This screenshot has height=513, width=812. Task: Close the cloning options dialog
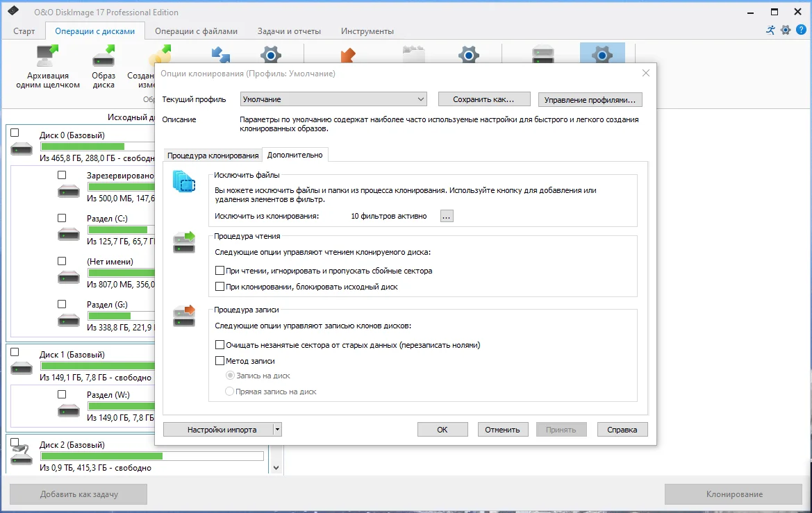tap(646, 73)
